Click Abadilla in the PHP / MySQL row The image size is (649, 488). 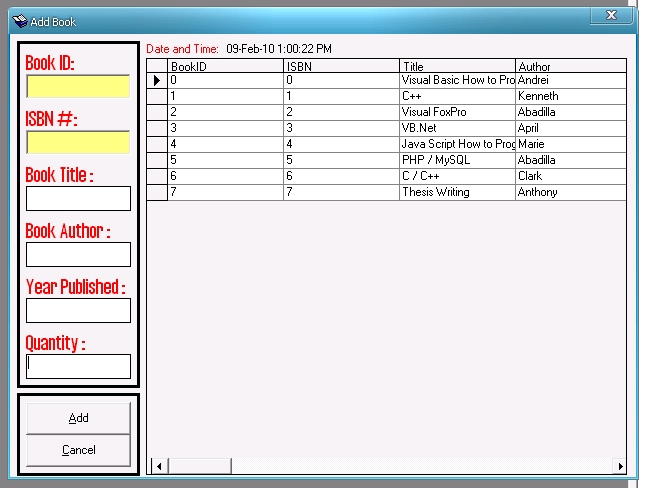pos(571,160)
